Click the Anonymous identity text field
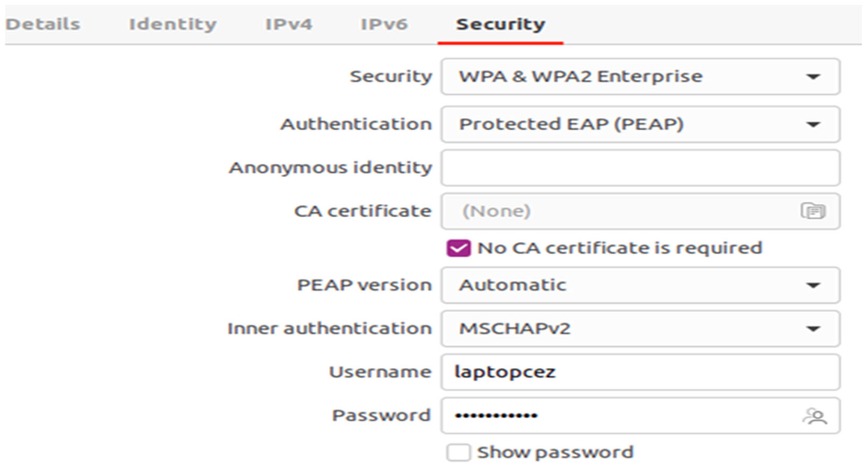 640,168
